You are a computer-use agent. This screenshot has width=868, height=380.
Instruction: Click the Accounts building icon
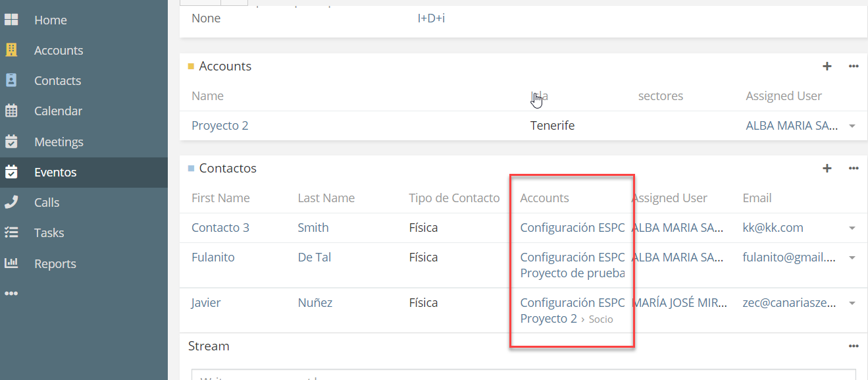[x=11, y=50]
